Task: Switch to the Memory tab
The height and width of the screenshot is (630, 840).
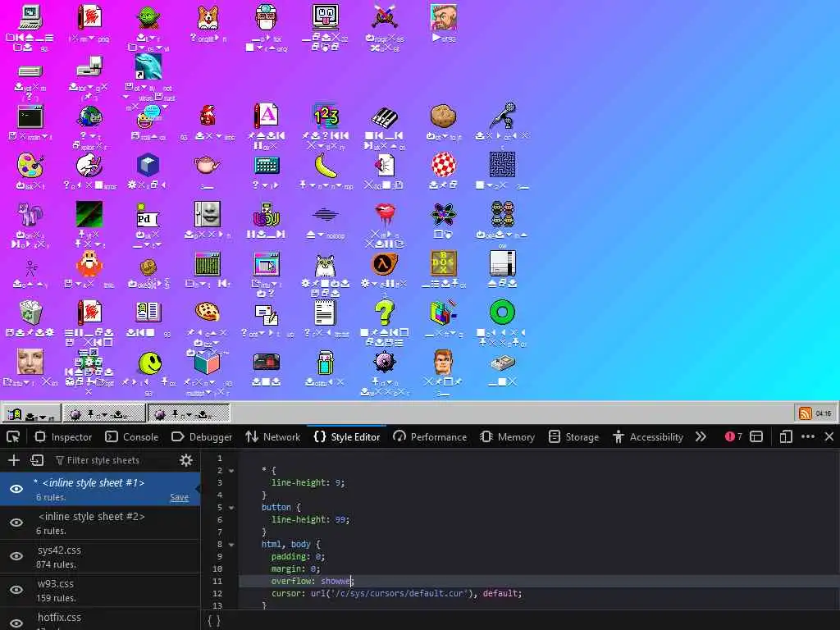Action: [507, 437]
